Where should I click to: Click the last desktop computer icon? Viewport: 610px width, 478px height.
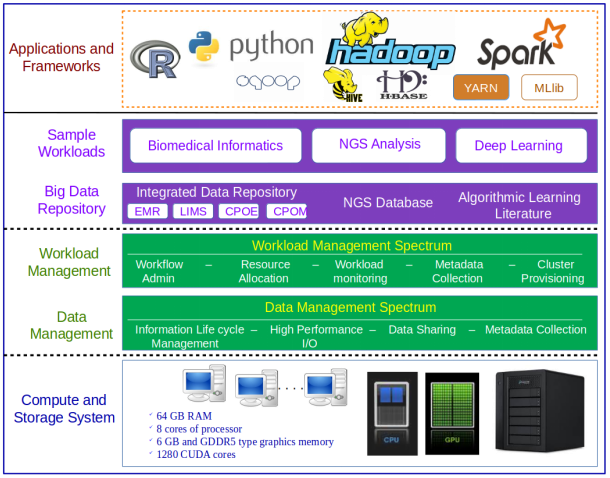coord(326,387)
